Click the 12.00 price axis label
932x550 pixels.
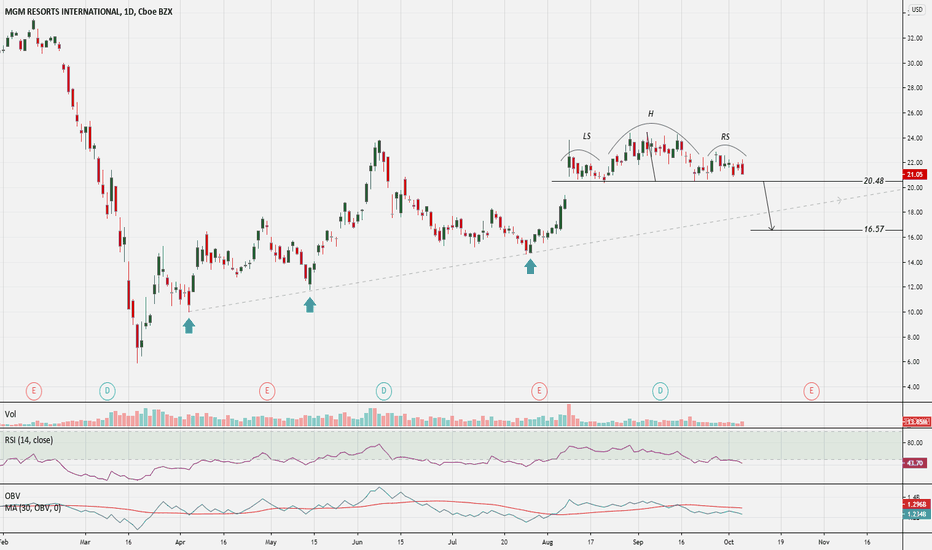pyautogui.click(x=915, y=287)
